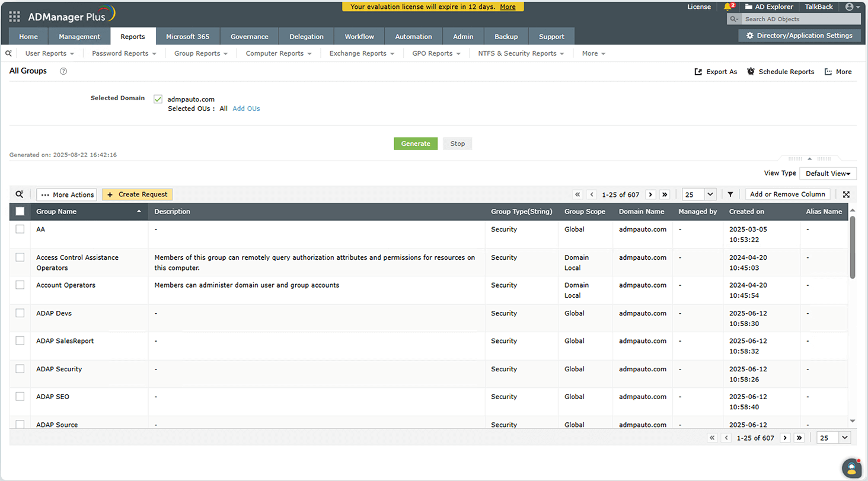Switch to the Governance tab

[250, 36]
